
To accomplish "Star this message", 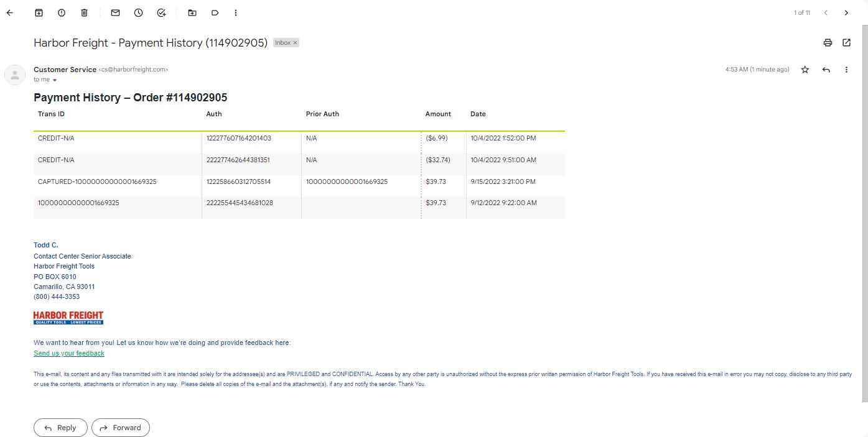I will 805,70.
